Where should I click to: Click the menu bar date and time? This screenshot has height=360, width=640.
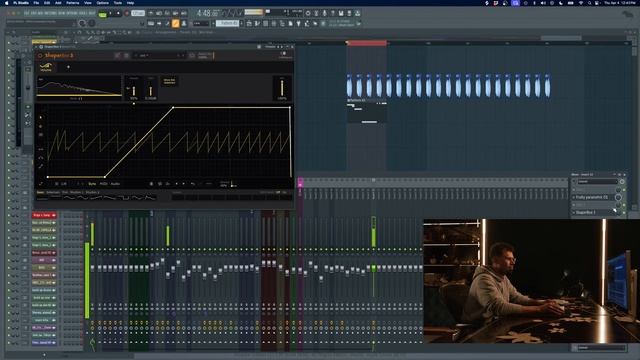coord(619,3)
